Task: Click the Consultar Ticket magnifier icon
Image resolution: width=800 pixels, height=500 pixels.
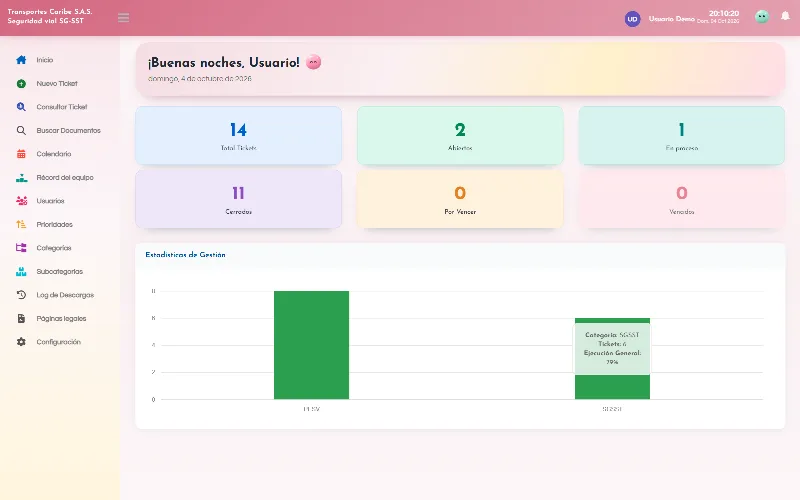Action: 21,107
